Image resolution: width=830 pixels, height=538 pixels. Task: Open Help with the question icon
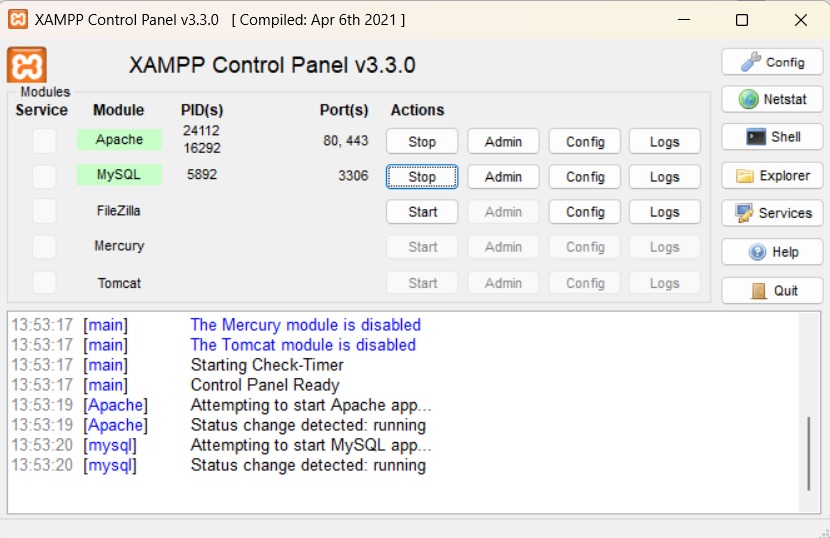[x=772, y=252]
